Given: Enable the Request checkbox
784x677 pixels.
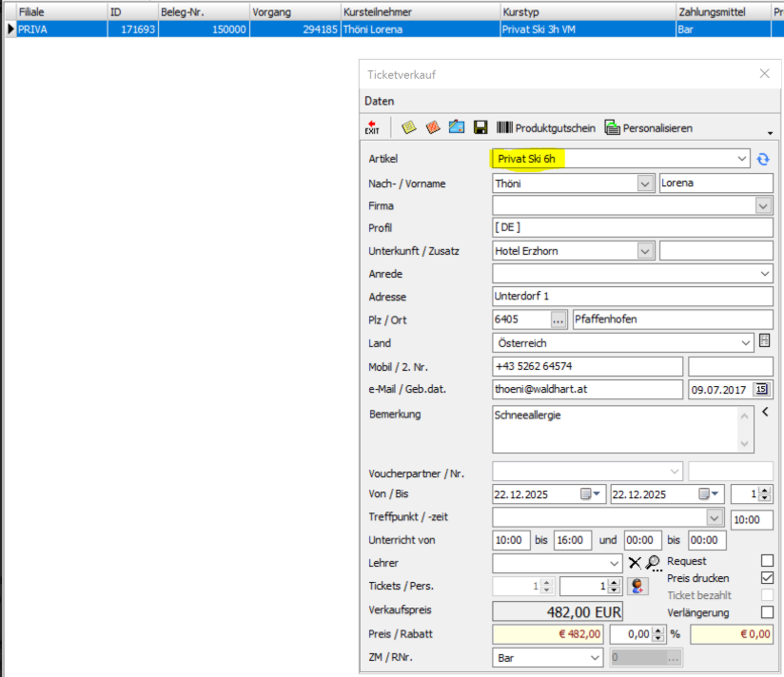Looking at the screenshot, I should coord(767,561).
